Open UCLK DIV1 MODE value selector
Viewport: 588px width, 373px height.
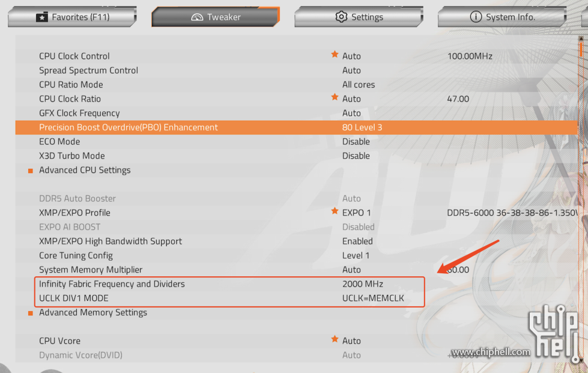click(x=373, y=299)
